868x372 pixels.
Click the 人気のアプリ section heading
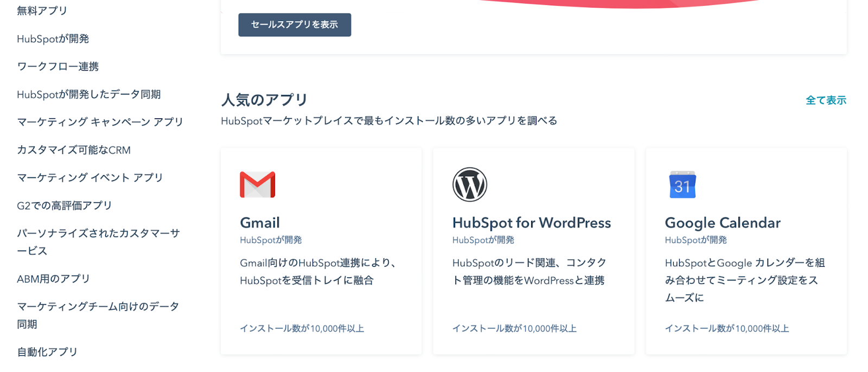tap(264, 100)
